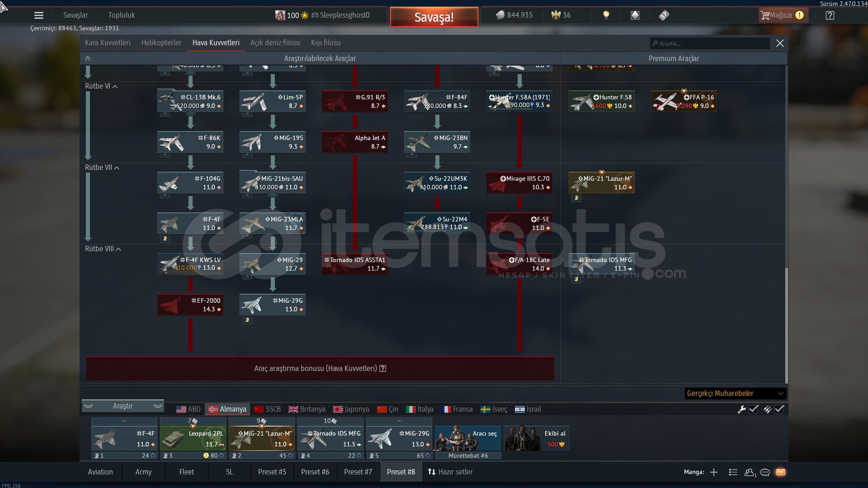868x488 pixels.
Task: Open the Savaşlar menu
Action: point(75,15)
